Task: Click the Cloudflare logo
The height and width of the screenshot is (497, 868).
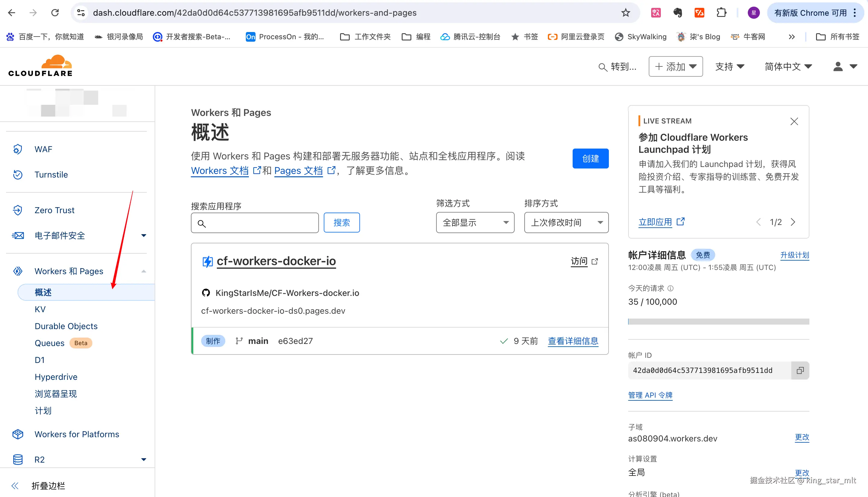Action: (40, 66)
